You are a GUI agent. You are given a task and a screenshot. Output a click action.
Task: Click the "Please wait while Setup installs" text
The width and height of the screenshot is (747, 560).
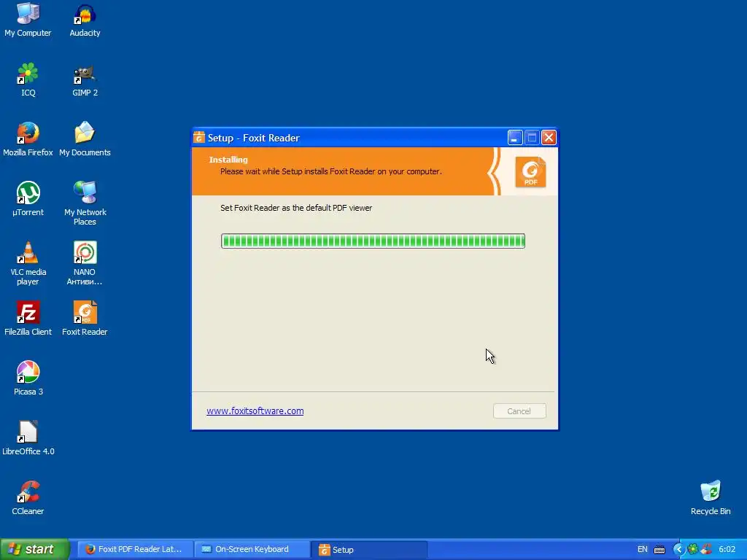tap(331, 171)
